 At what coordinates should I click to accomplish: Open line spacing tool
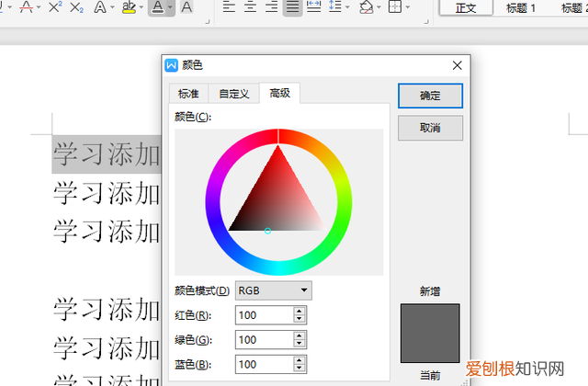[334, 6]
